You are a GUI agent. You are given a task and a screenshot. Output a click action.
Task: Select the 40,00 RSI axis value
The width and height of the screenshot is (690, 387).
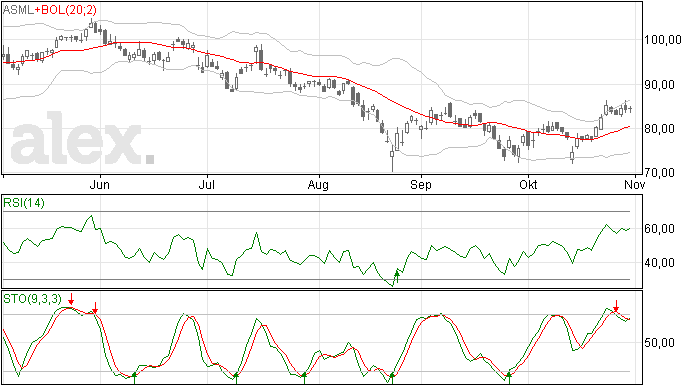[659, 263]
